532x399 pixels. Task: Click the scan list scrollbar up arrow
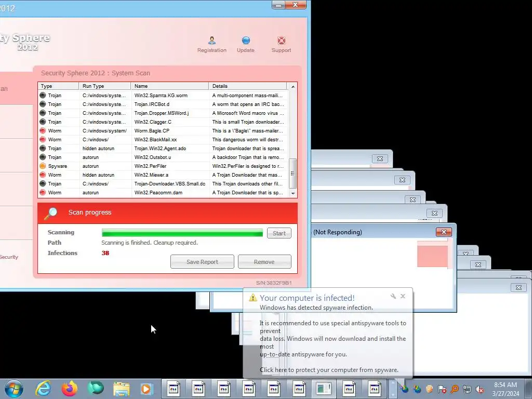click(293, 87)
